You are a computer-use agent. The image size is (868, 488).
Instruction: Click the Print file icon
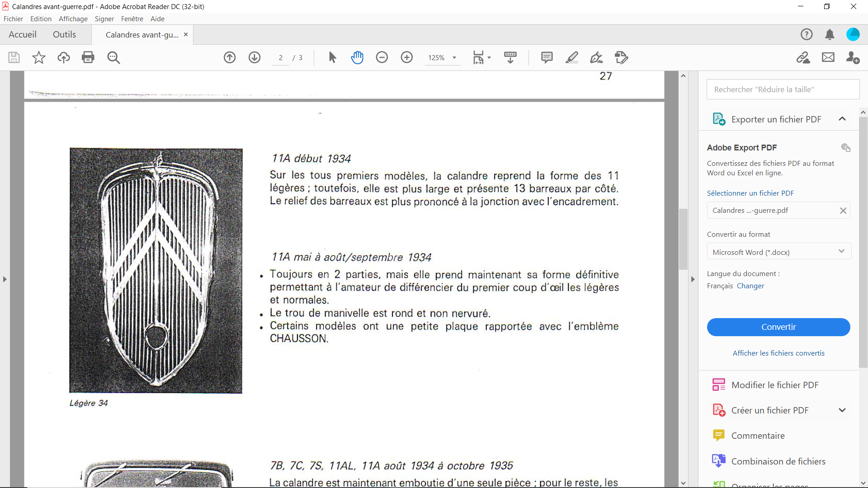88,57
